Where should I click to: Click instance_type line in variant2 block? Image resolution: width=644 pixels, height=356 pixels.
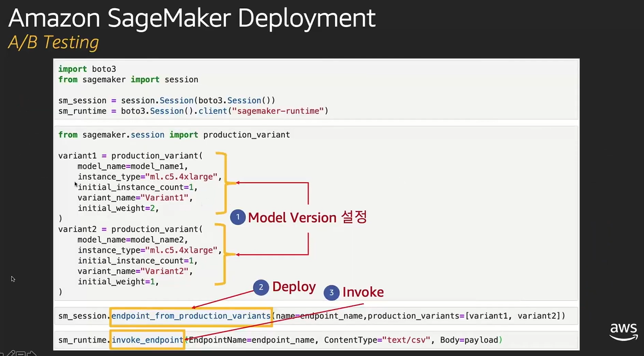click(x=150, y=250)
